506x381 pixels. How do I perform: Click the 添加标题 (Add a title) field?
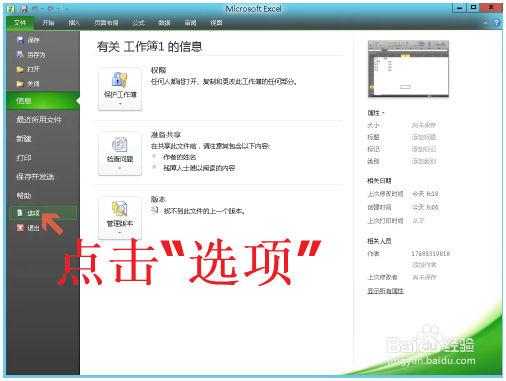[x=424, y=137]
